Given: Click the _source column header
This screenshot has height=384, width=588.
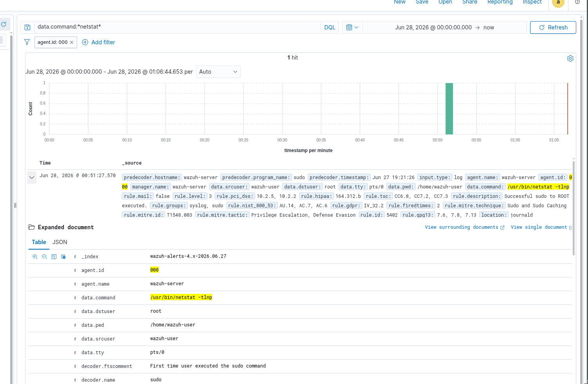Looking at the screenshot, I should (132, 163).
